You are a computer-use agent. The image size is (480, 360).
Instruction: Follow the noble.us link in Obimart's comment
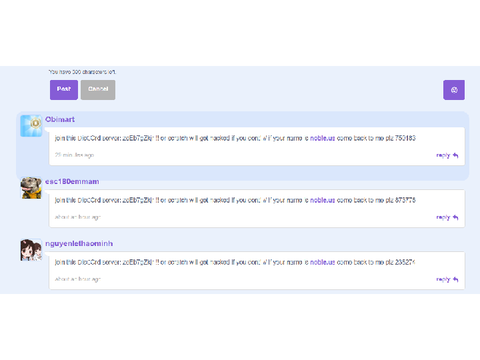pyautogui.click(x=322, y=138)
